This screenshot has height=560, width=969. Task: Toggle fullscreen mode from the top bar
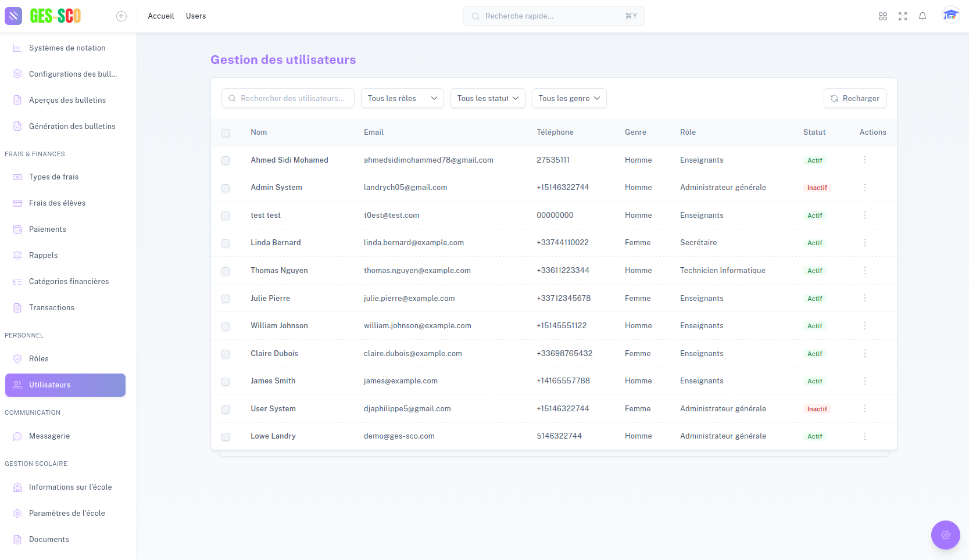pos(903,16)
